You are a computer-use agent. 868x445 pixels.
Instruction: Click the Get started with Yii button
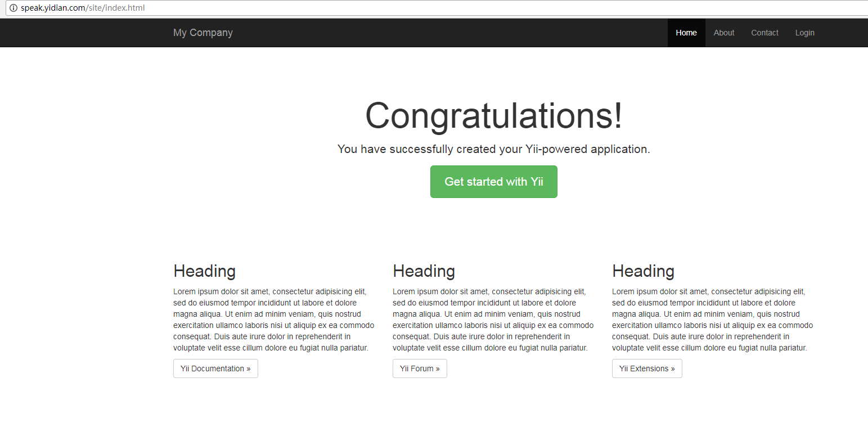(x=494, y=182)
